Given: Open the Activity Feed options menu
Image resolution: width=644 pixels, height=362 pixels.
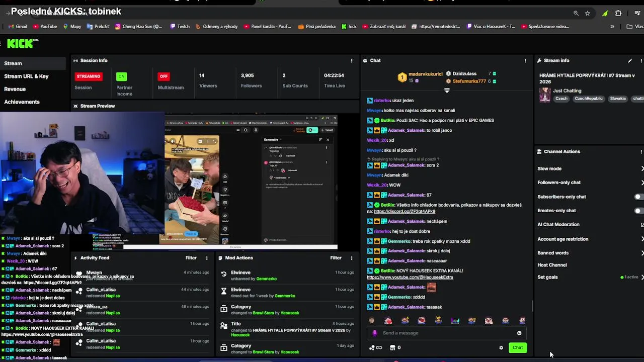Looking at the screenshot, I should [x=207, y=258].
